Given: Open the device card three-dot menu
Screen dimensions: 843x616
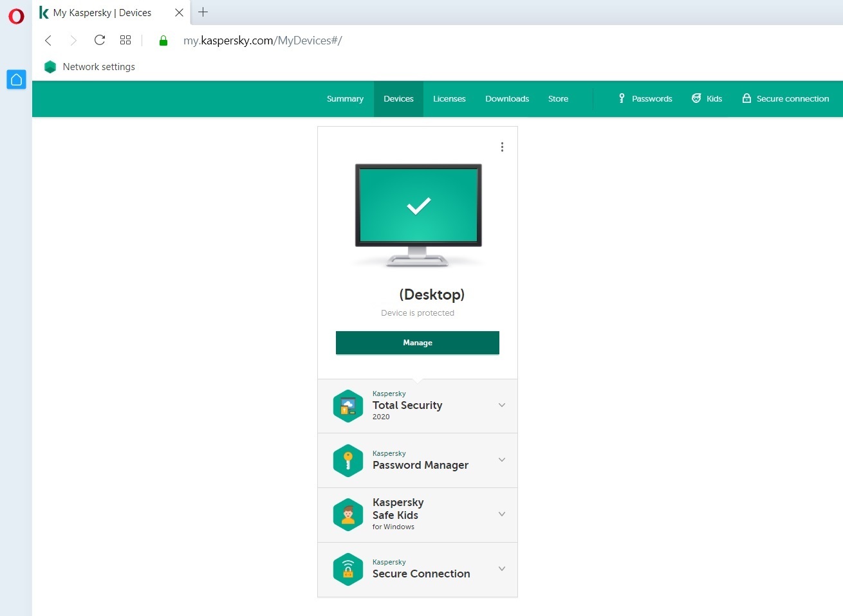Looking at the screenshot, I should 502,147.
